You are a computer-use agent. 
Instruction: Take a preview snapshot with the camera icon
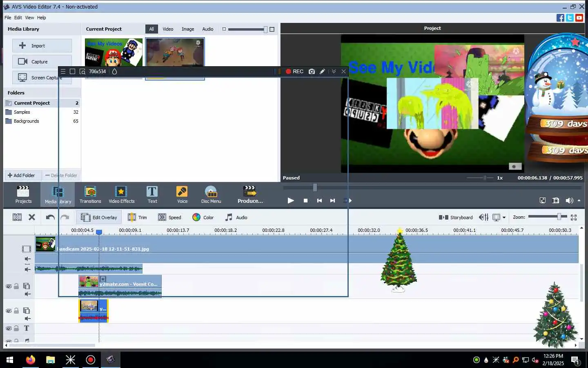pos(556,200)
